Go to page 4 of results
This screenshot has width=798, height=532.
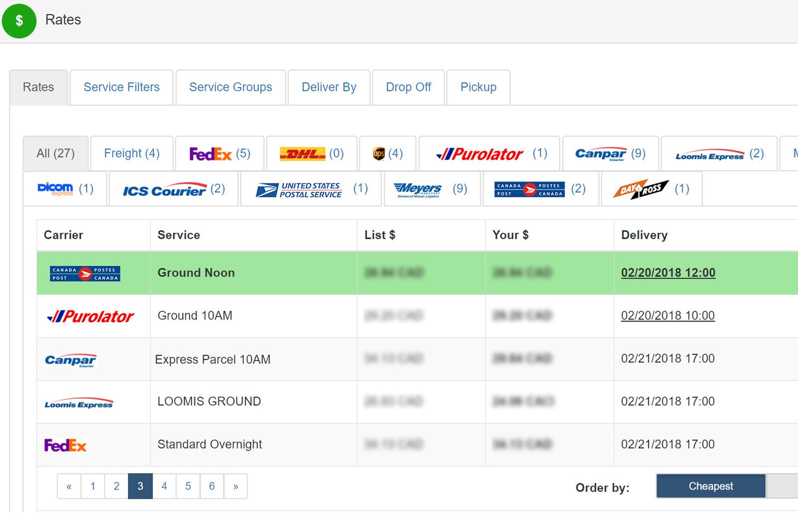[x=164, y=486]
